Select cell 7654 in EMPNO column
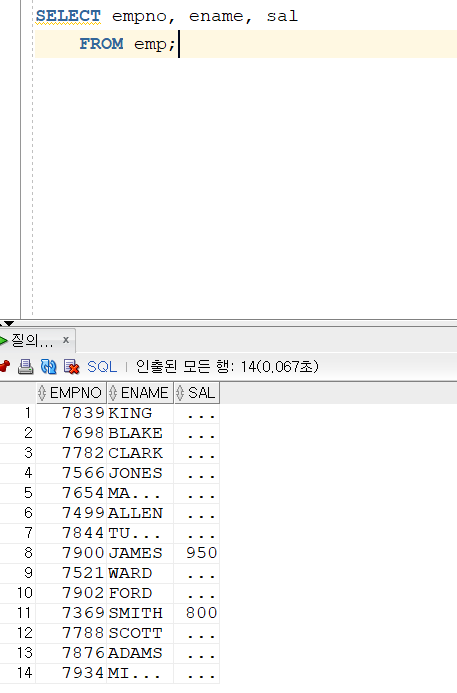Viewport: 457px width, 693px height. [x=71, y=493]
